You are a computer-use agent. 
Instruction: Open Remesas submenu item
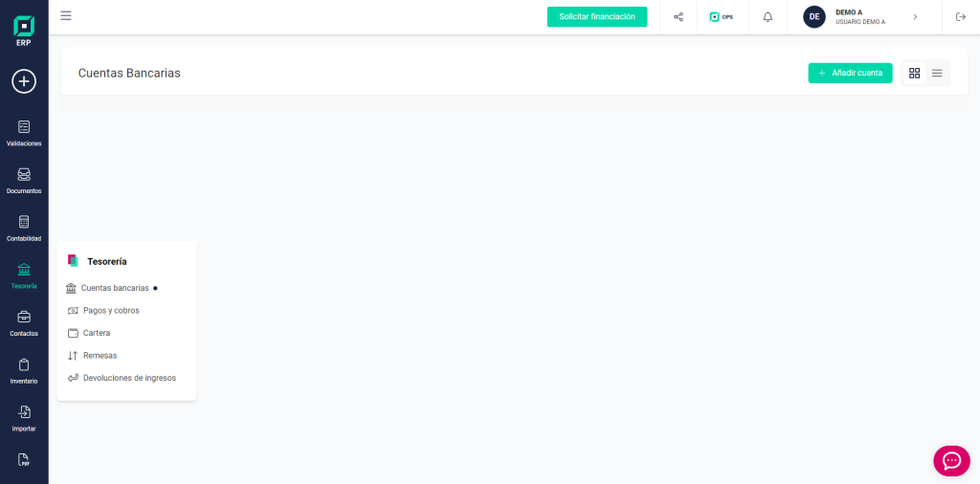tap(92, 356)
